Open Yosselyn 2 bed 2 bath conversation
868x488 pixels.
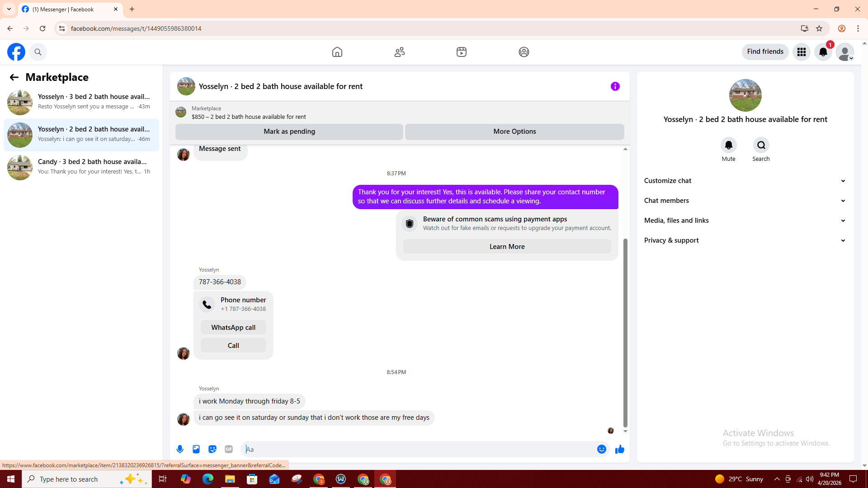[x=81, y=135]
